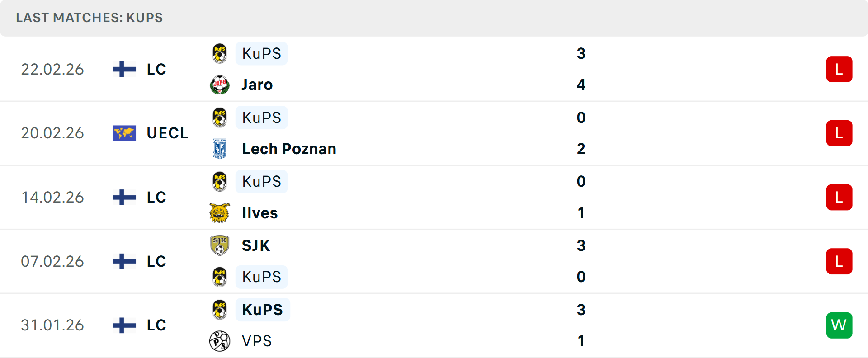868x358 pixels.
Task: Click the Jaro club crest icon
Action: (x=220, y=85)
